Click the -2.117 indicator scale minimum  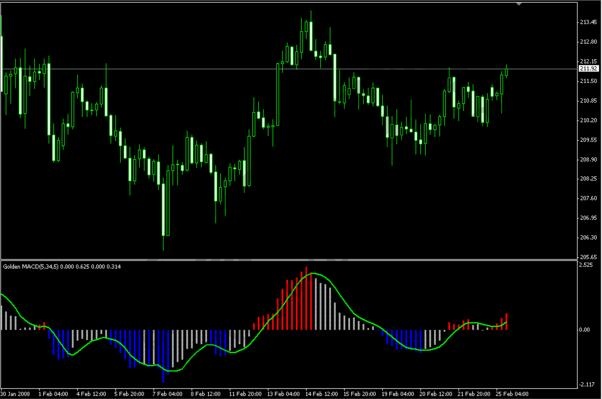coord(587,385)
